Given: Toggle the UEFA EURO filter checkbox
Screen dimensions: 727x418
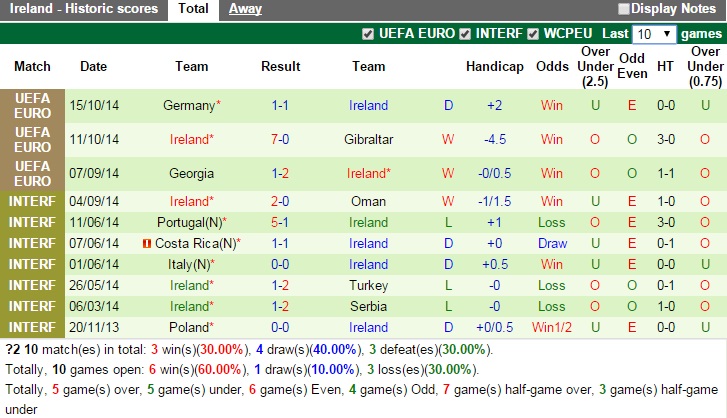Looking at the screenshot, I should pos(368,34).
